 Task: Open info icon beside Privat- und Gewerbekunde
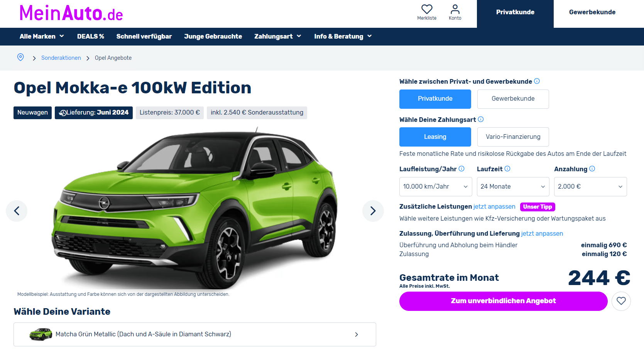click(x=537, y=81)
